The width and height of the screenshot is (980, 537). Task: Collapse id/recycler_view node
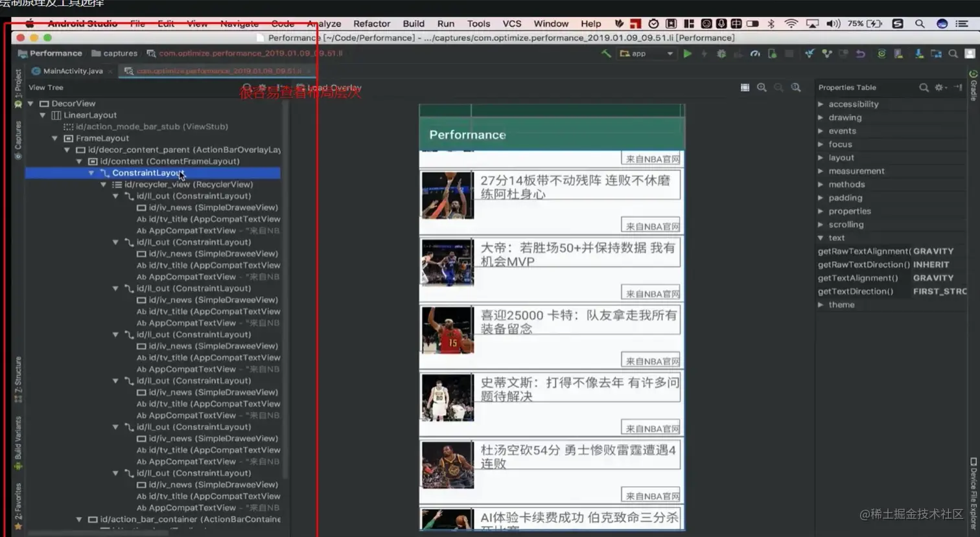pyautogui.click(x=104, y=185)
